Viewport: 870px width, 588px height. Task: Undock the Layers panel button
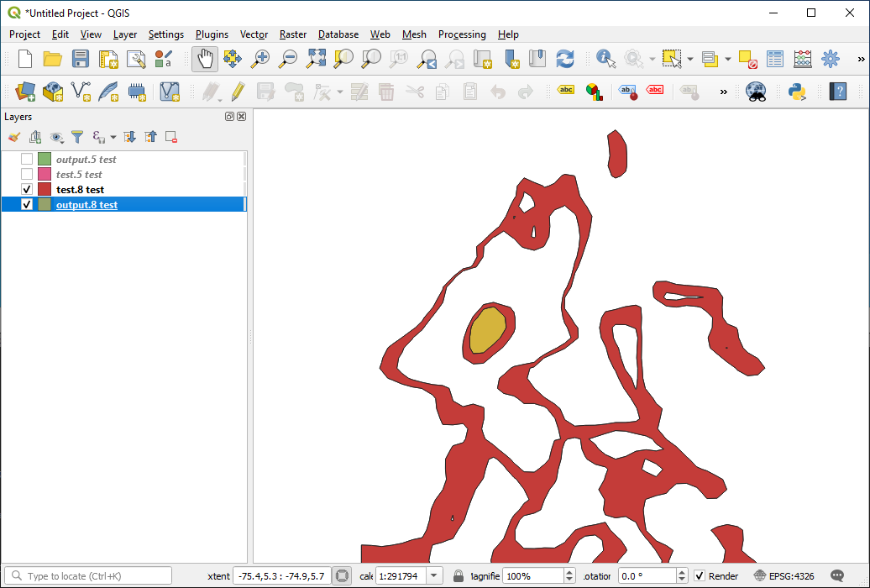pos(229,116)
